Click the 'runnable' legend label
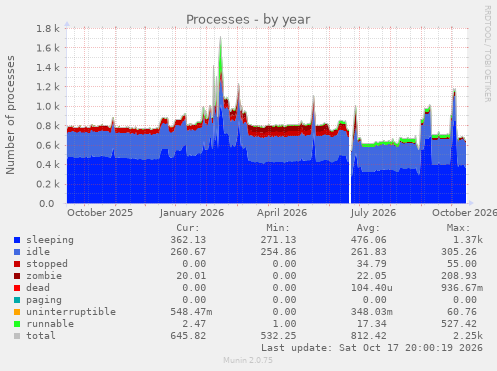The height and width of the screenshot is (371, 497). [x=50, y=324]
